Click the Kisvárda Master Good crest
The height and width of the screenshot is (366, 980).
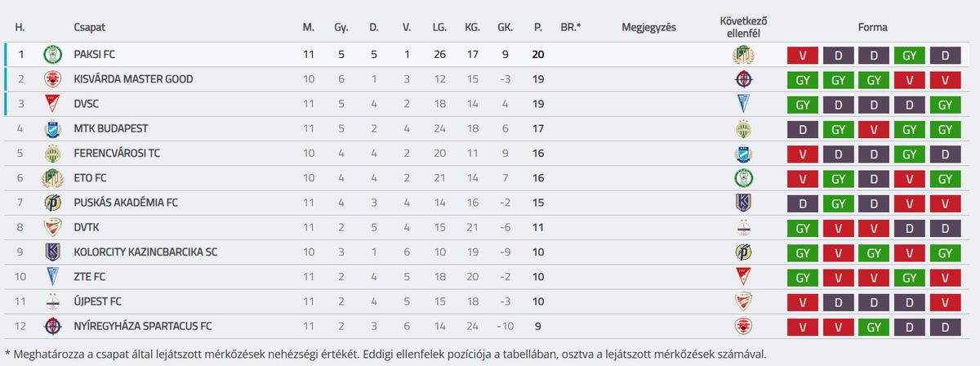[x=53, y=79]
